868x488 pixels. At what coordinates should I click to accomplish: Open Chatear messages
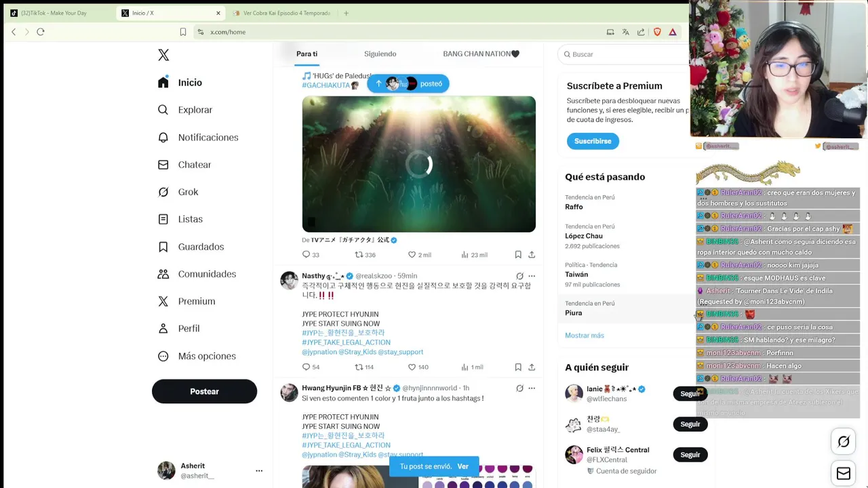184,165
